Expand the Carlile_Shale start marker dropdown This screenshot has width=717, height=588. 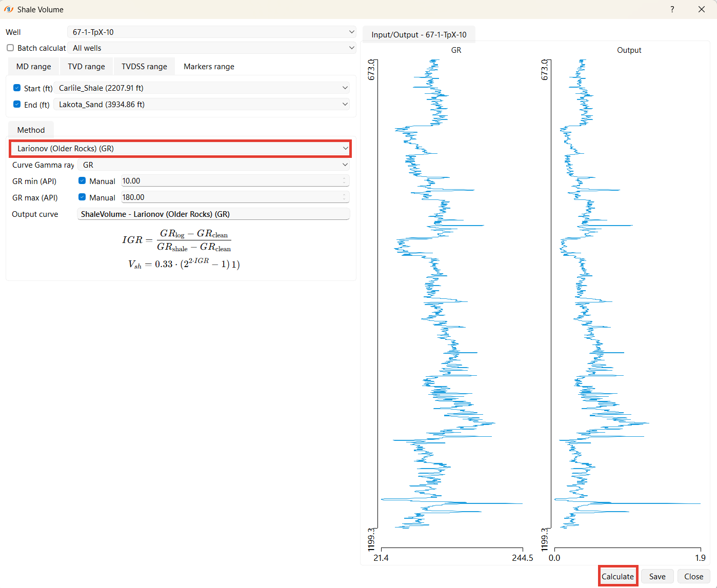click(202, 88)
